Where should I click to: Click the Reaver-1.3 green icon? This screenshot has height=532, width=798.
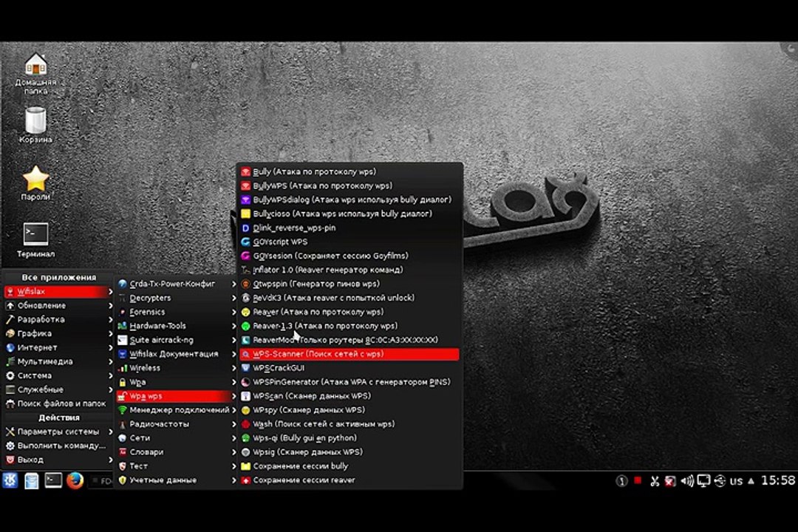click(246, 326)
